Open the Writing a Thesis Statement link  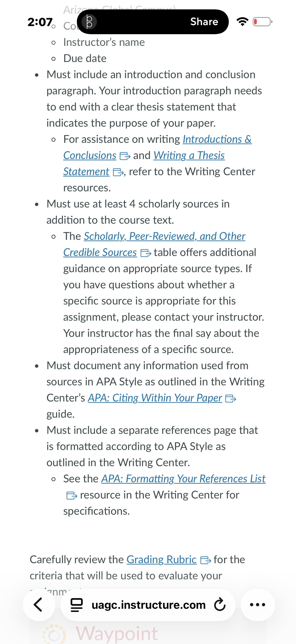click(144, 163)
